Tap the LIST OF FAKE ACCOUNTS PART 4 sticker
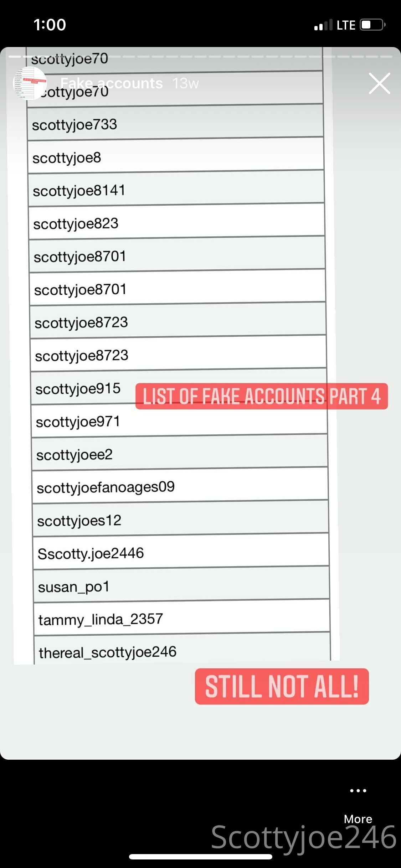This screenshot has height=868, width=401. (262, 396)
